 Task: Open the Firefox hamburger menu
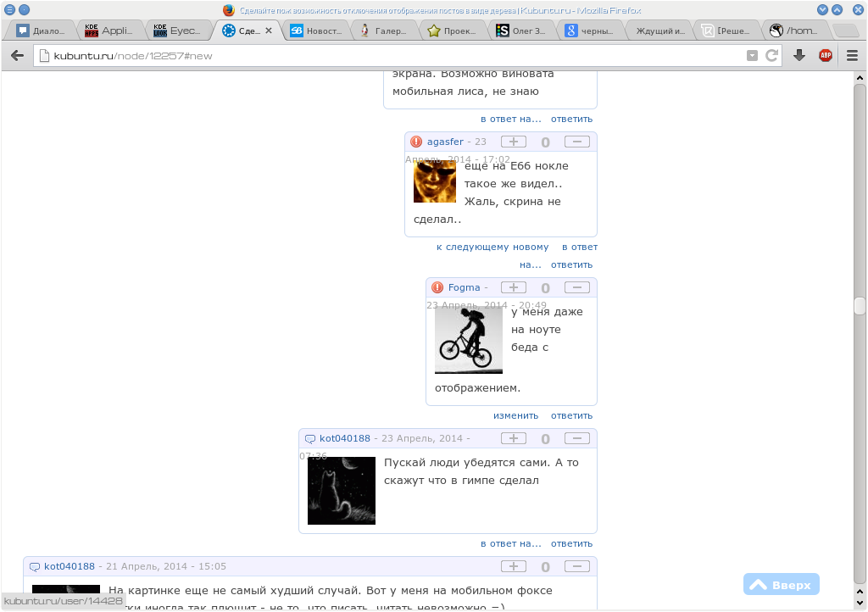pyautogui.click(x=852, y=55)
